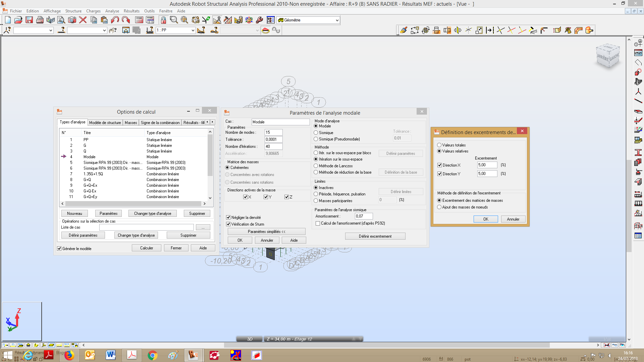644x362 pixels.
Task: Click the Zoom all magnifier icon
Action: (184, 20)
